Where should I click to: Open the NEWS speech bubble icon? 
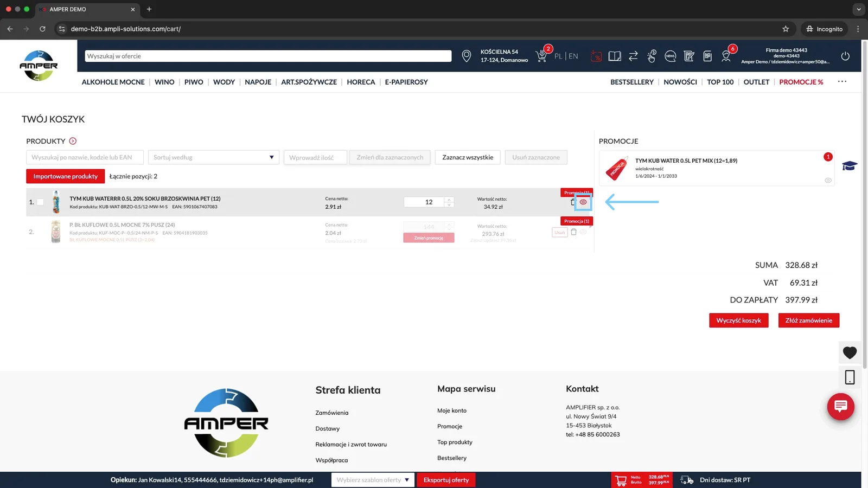pyautogui.click(x=671, y=56)
